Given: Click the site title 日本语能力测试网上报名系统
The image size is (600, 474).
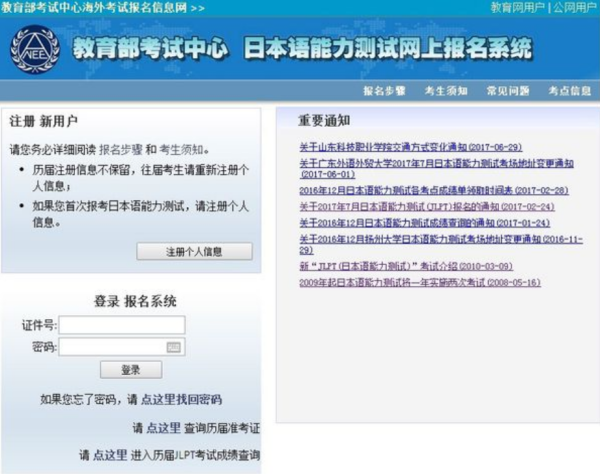Looking at the screenshot, I should pos(388,49).
